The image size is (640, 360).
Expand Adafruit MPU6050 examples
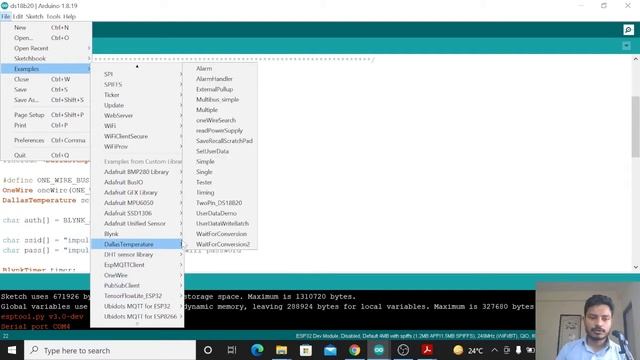pyautogui.click(x=137, y=203)
